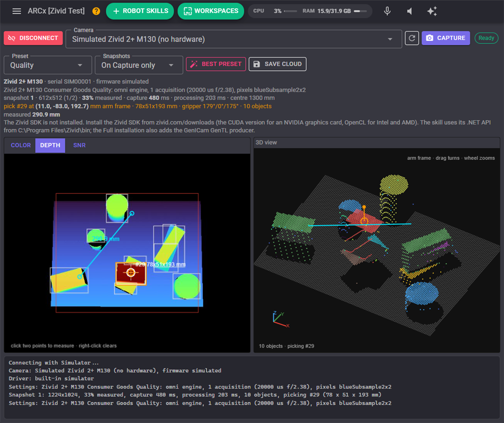
Task: Click the '3D view' panel title
Action: [x=266, y=142]
